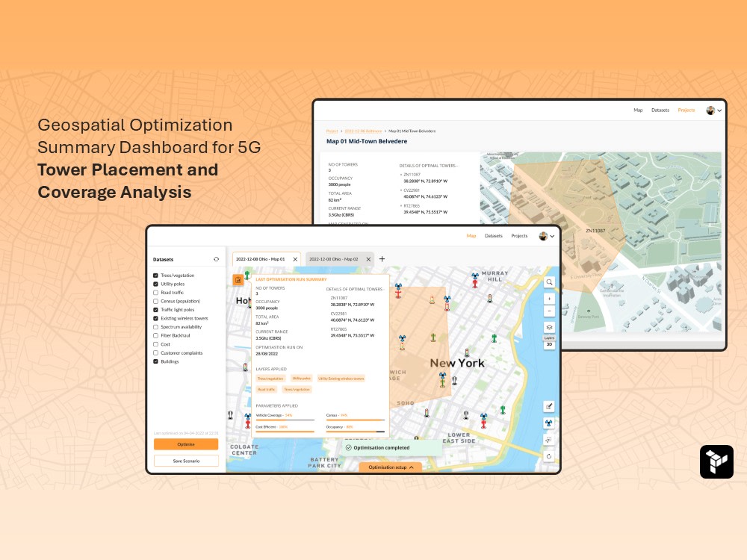Open Datasets nav item in back window
The height and width of the screenshot is (560, 747).
point(660,110)
